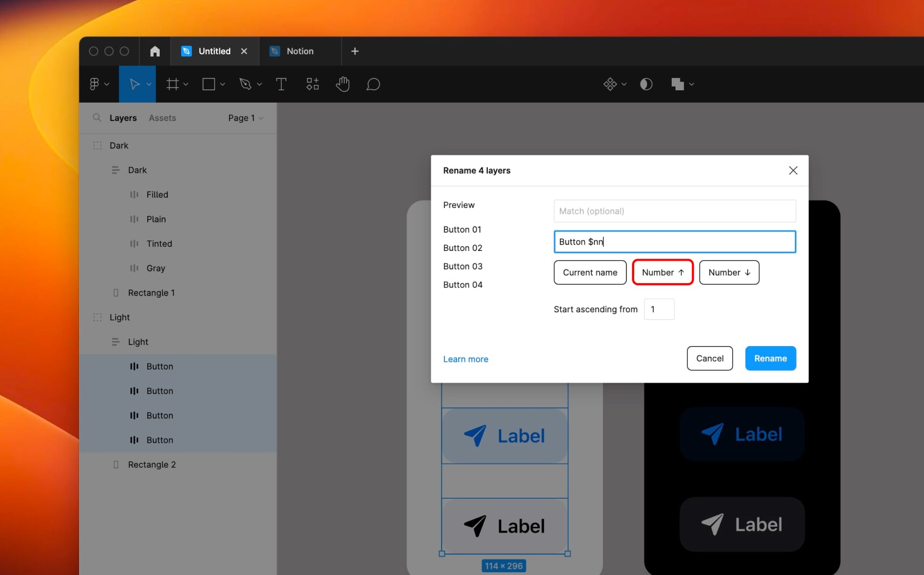924x575 pixels.
Task: Click the rename-to field with Button $nn
Action: coord(674,242)
